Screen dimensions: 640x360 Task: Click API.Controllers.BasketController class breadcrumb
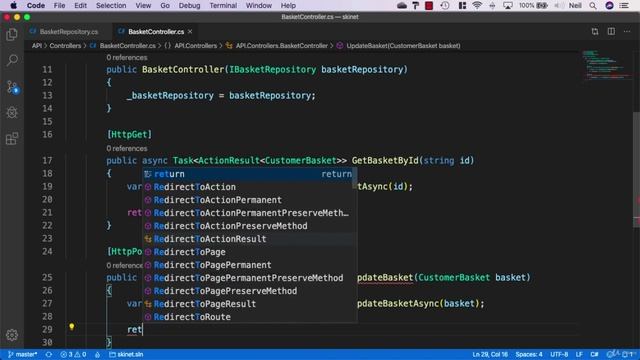277,46
